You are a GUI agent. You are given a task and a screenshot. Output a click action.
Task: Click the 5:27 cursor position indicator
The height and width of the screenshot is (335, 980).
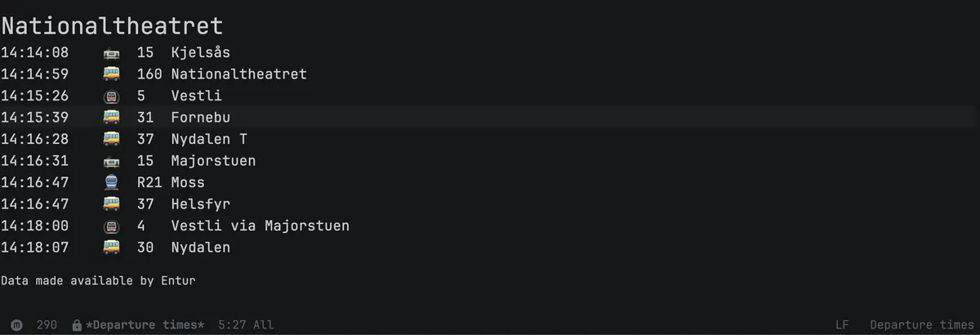click(231, 325)
